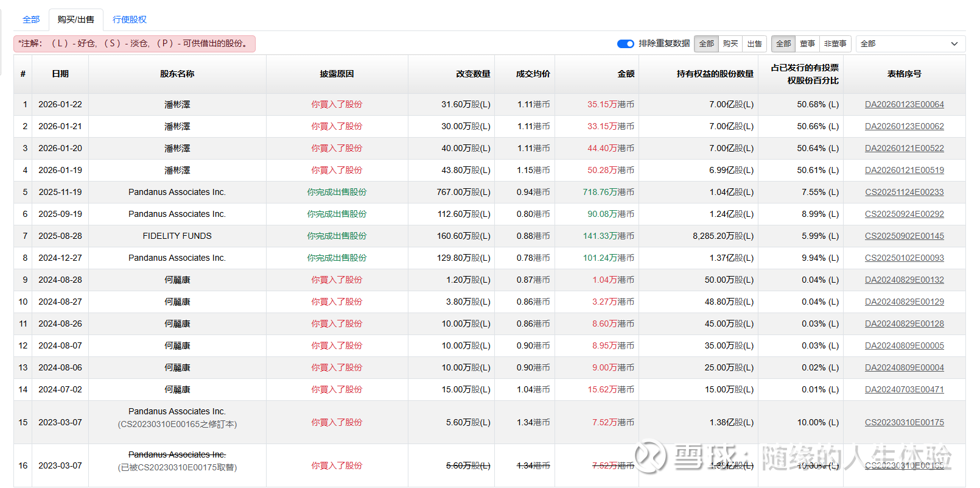Select the 购买/出售 tab
This screenshot has height=488, width=980.
click(76, 19)
